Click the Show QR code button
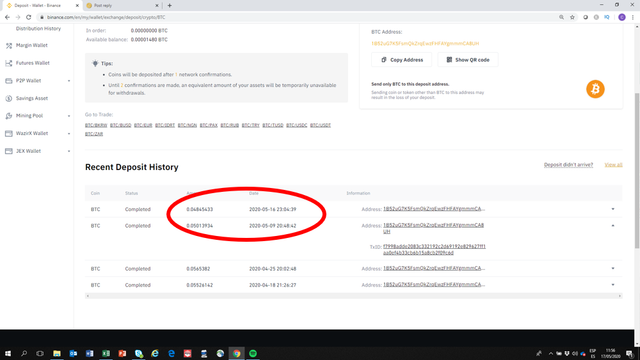Image resolution: width=640 pixels, height=360 pixels. (x=468, y=60)
